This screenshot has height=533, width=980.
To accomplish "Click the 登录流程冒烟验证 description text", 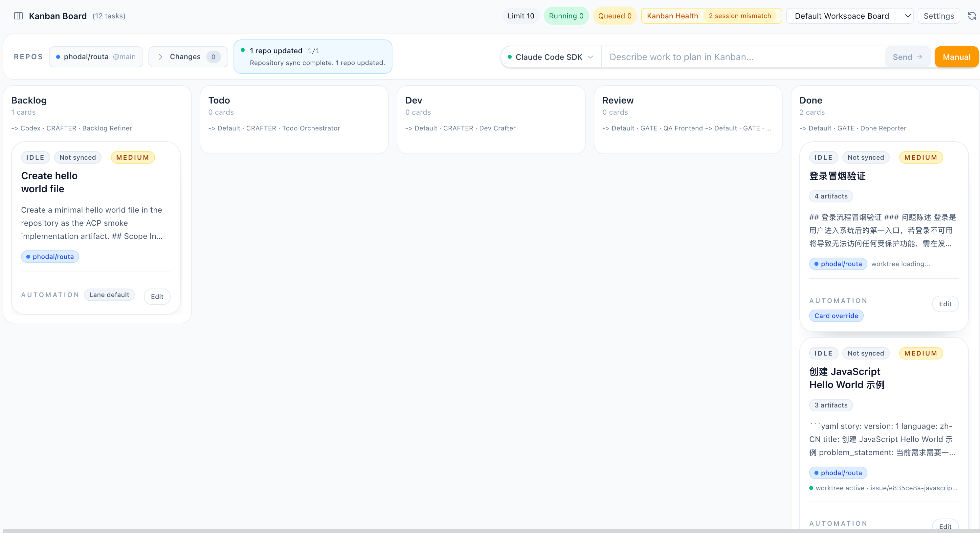I will click(x=882, y=230).
